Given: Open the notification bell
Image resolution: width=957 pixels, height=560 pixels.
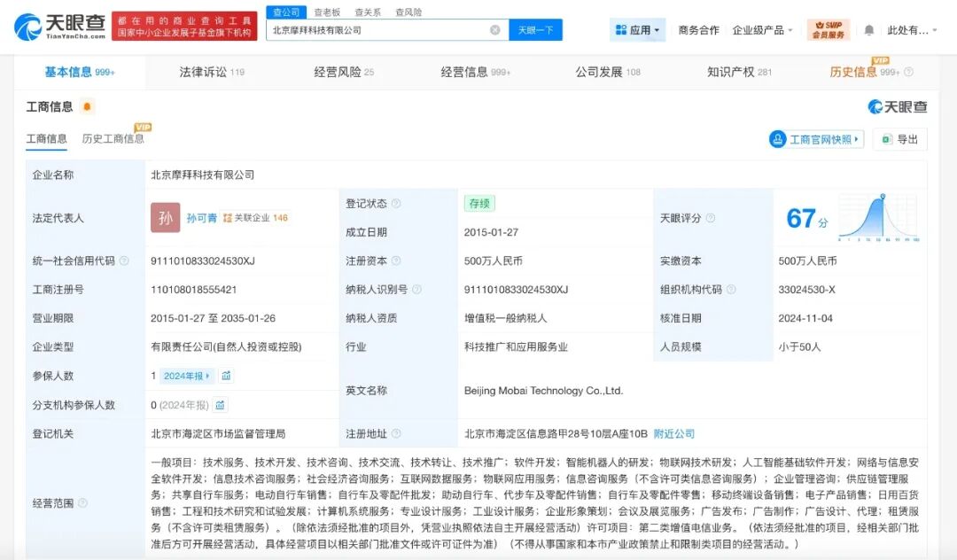Looking at the screenshot, I should coord(869,30).
